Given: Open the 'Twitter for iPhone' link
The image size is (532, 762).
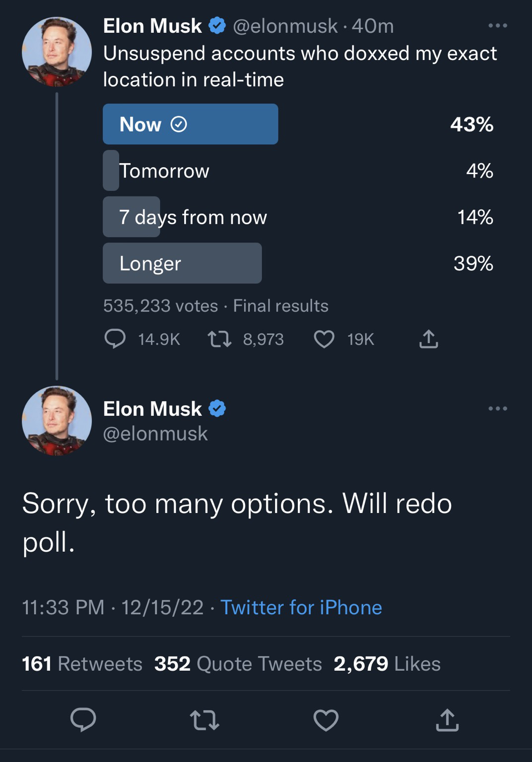Looking at the screenshot, I should 301,607.
